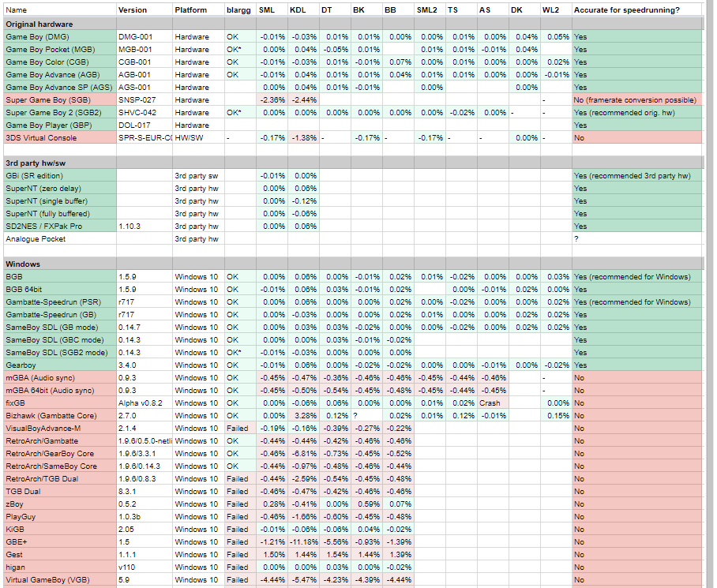Viewport: 717px width, 588px height.
Task: Select the "0.14.7" version cell
Action: [144, 327]
